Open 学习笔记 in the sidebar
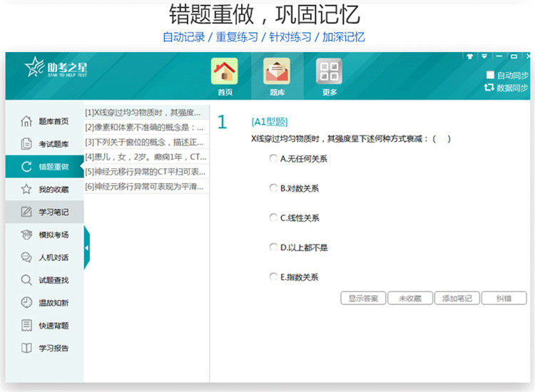 click(x=44, y=212)
